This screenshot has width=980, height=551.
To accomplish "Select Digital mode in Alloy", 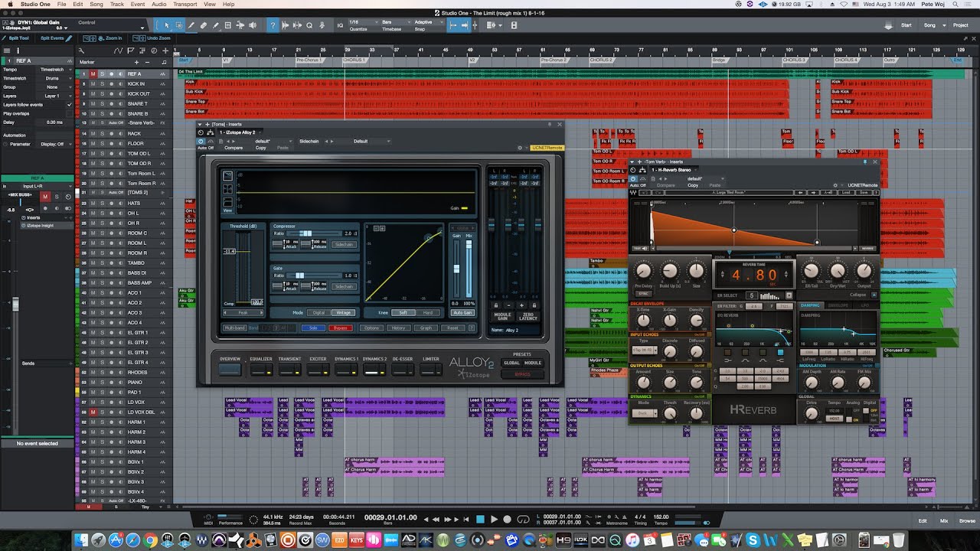I will pyautogui.click(x=319, y=312).
